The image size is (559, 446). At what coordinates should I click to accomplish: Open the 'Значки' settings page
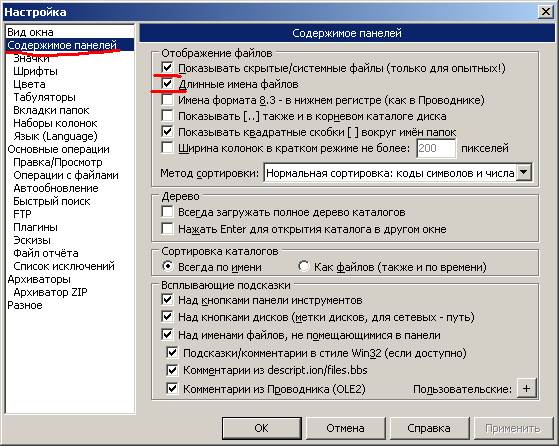pyautogui.click(x=31, y=58)
